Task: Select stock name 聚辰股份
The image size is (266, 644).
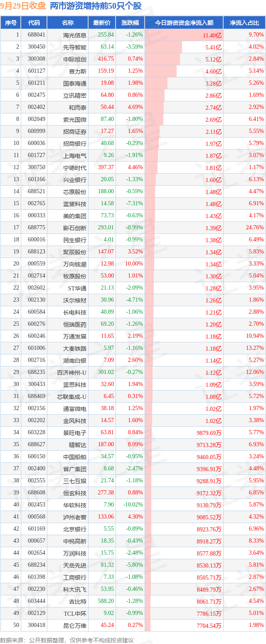Action: pos(75,252)
